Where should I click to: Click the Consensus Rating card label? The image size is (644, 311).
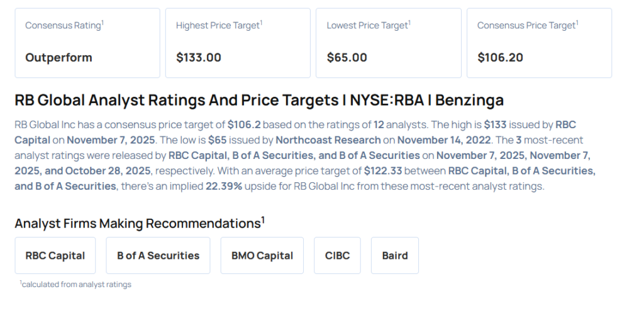point(64,26)
